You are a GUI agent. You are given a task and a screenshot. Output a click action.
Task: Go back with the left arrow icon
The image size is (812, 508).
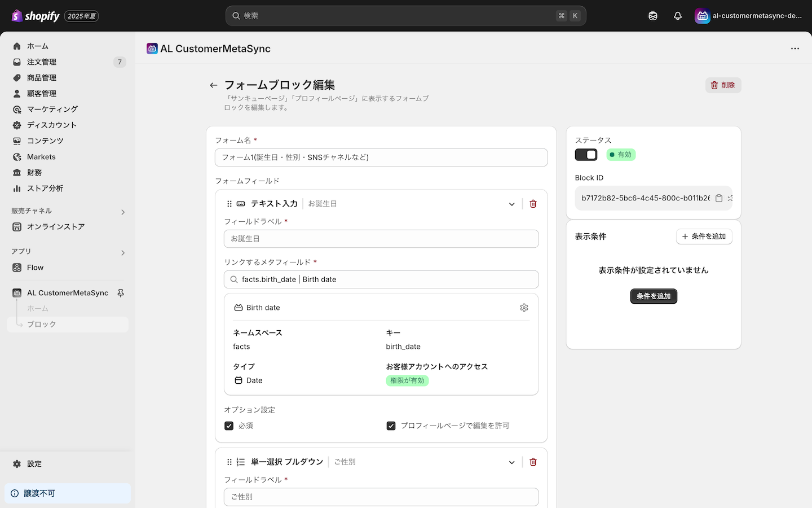tap(213, 85)
